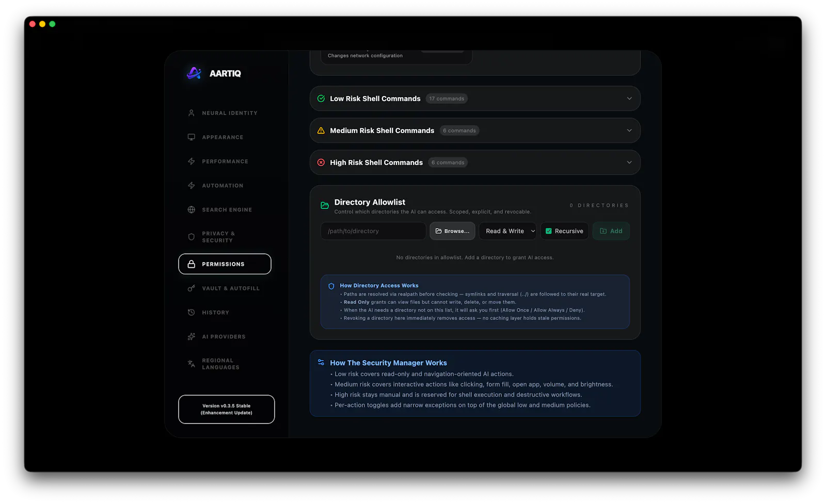826x504 pixels.
Task: Switch to the Automation section
Action: point(225,186)
